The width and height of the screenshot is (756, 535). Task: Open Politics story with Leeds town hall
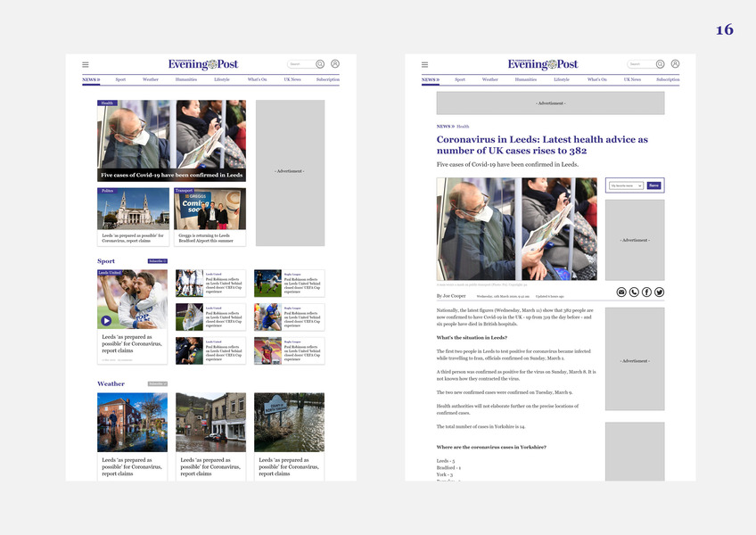tap(133, 217)
